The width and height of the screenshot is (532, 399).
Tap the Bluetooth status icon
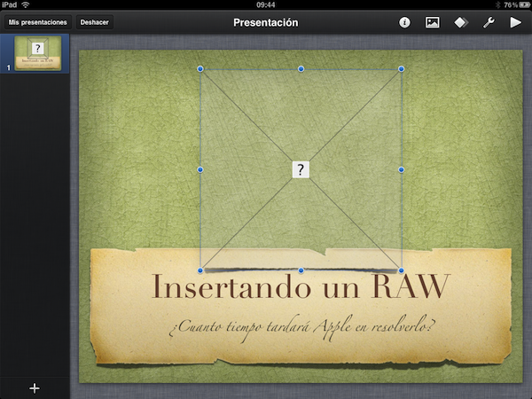(497, 4)
